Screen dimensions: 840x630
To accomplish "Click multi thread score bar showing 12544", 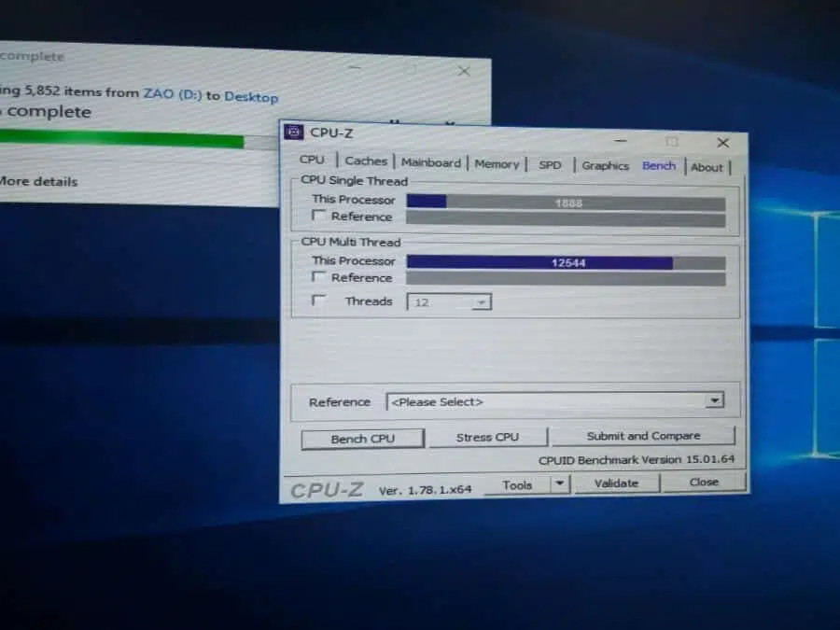I will [566, 262].
